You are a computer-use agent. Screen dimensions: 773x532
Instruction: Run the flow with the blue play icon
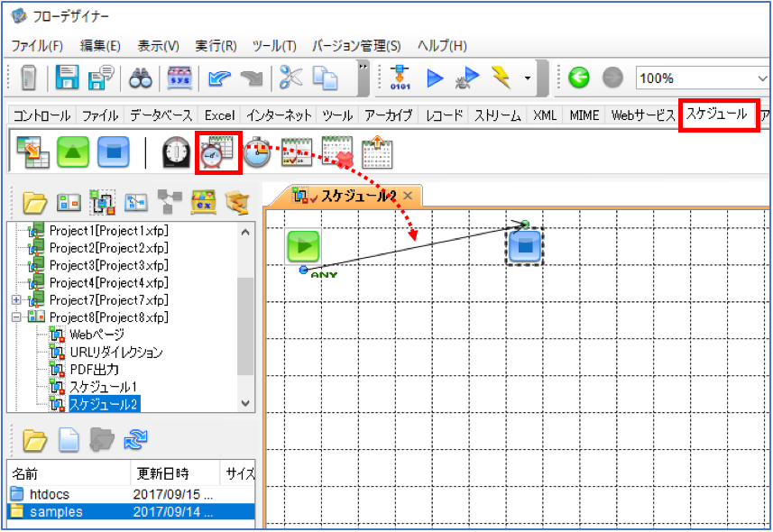coord(435,78)
